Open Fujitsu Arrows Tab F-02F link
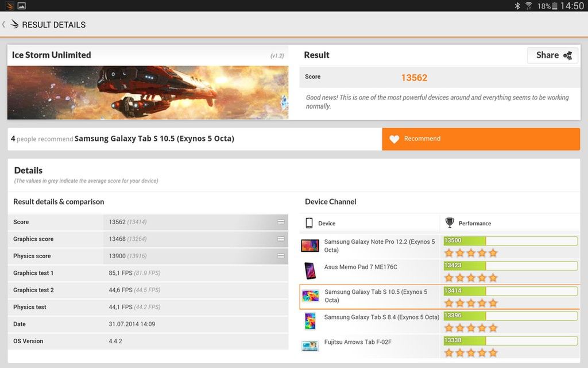Viewport: 588px width, 368px height. [358, 342]
